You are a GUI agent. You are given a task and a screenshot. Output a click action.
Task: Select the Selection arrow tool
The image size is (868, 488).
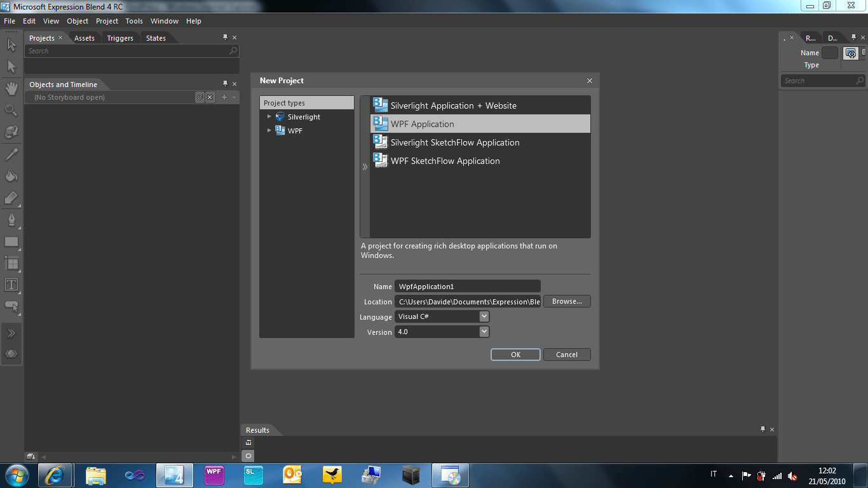tap(11, 45)
